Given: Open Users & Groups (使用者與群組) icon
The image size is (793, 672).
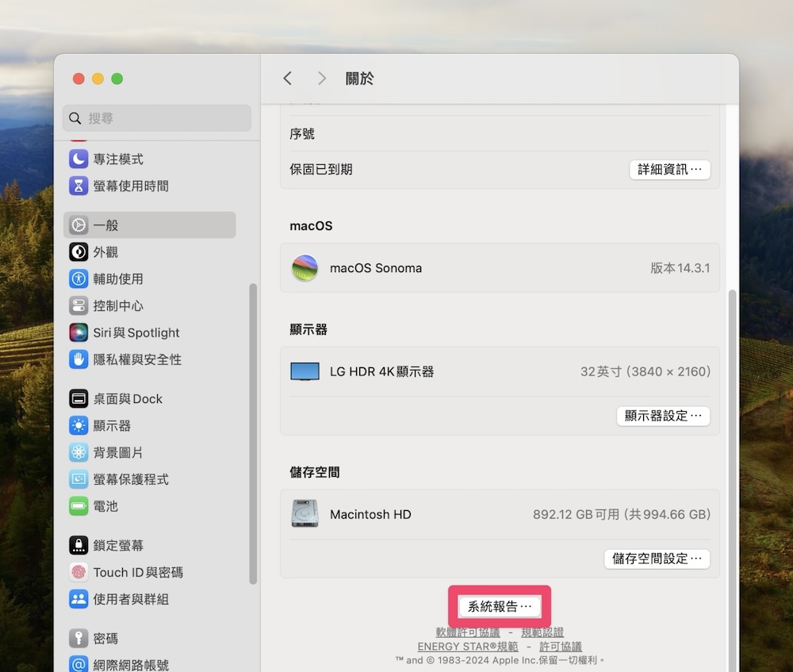Looking at the screenshot, I should (79, 599).
